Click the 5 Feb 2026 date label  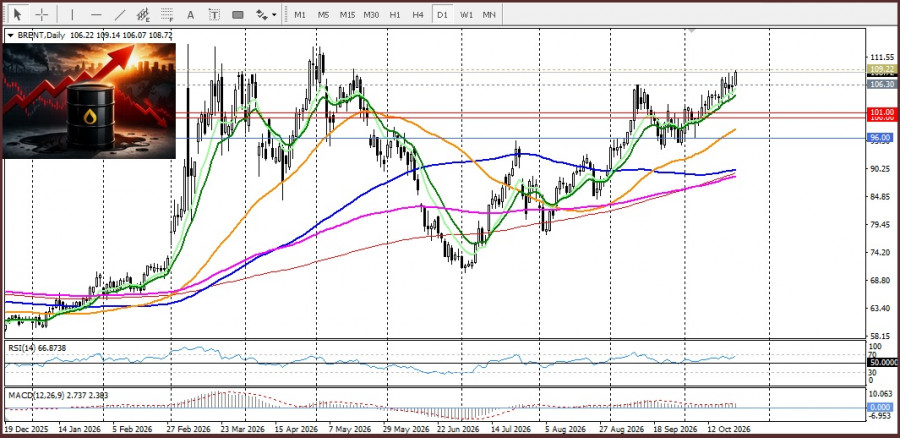pyautogui.click(x=132, y=429)
